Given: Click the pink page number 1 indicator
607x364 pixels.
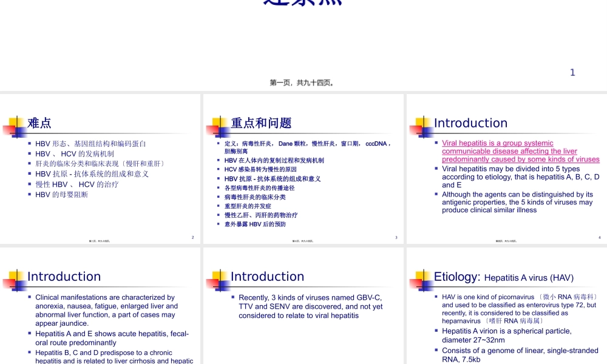Looking at the screenshot, I should (x=572, y=72).
